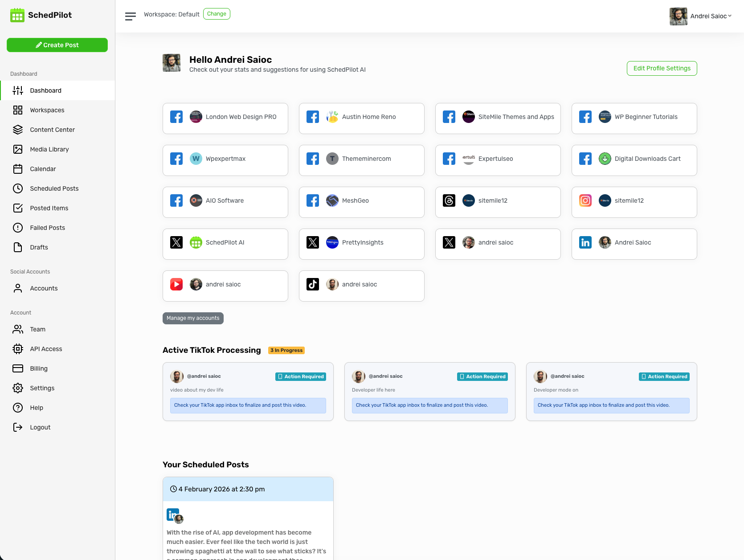This screenshot has height=560, width=744.
Task: Click the Content Center layers icon
Action: 18,130
